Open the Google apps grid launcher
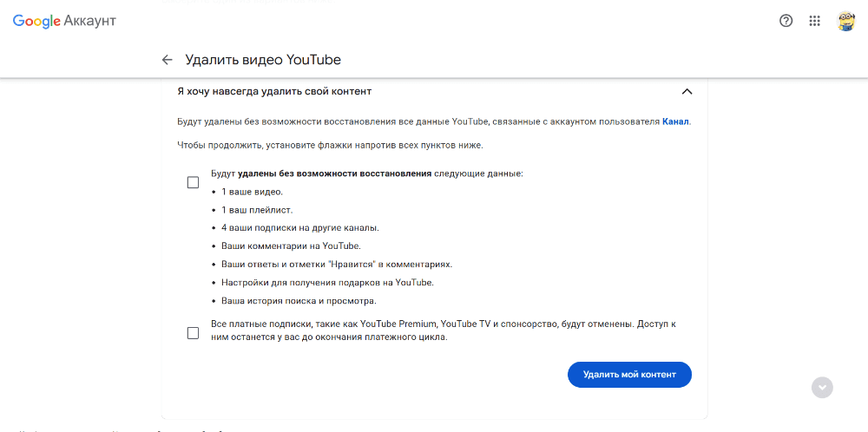This screenshot has height=432, width=868. [814, 21]
